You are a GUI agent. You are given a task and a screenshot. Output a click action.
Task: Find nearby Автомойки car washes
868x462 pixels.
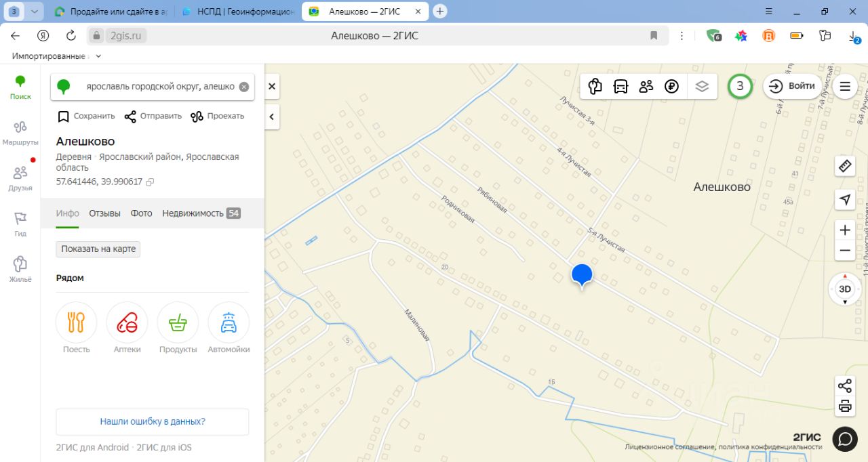point(229,328)
